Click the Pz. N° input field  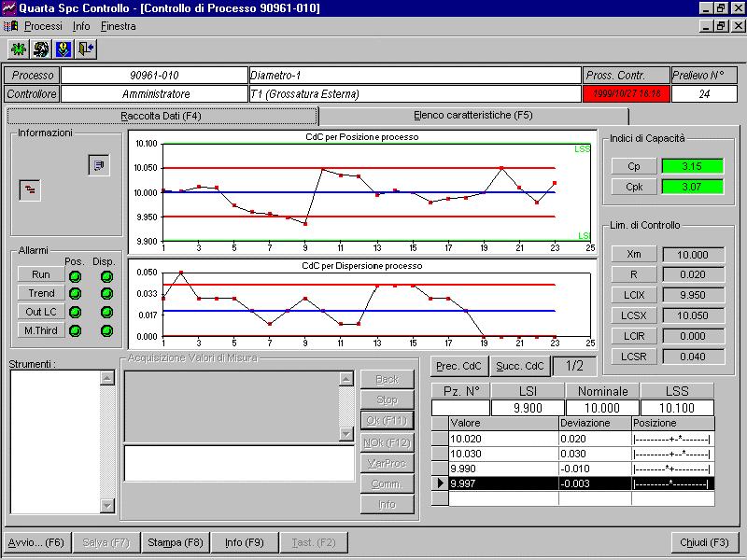[460, 408]
